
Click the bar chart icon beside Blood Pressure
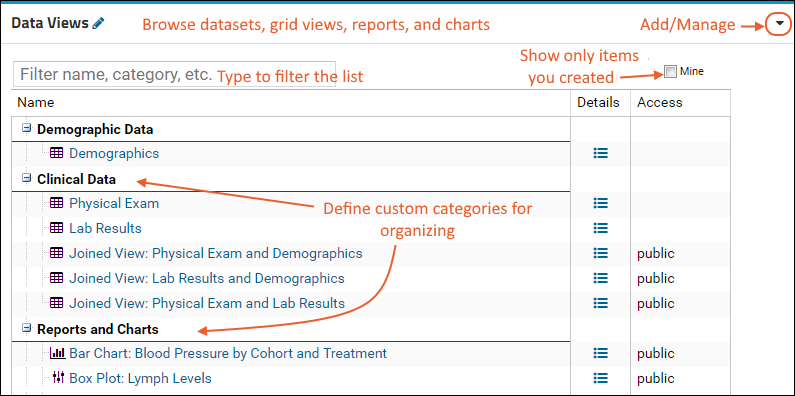coord(57,353)
